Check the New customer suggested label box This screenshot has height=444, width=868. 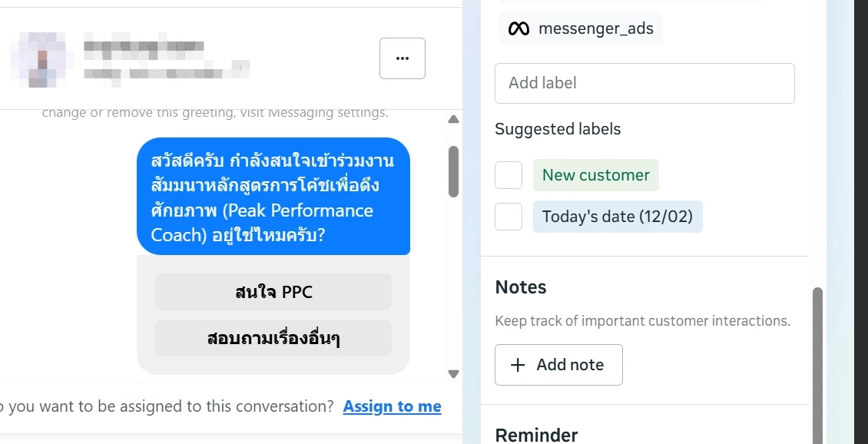509,175
